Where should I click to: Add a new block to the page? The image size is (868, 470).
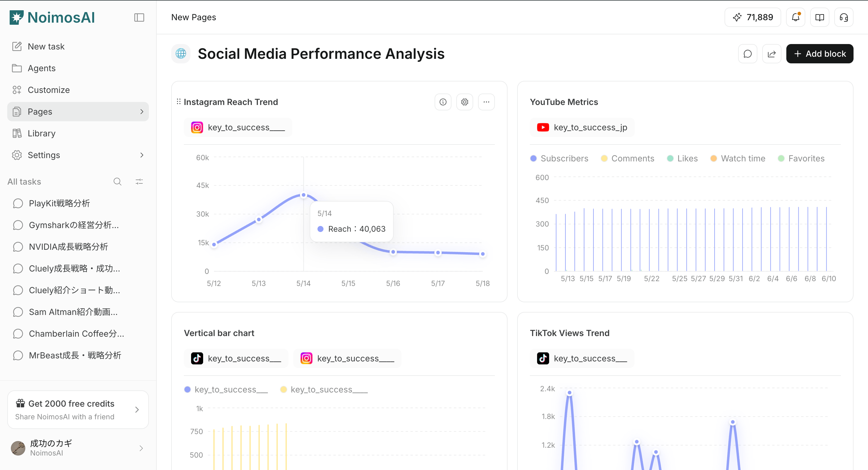(819, 54)
